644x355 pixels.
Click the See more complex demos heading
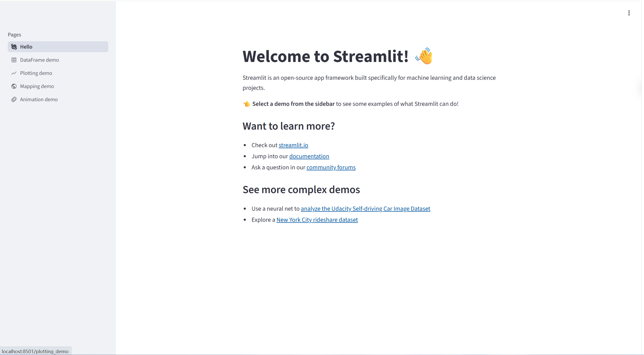(x=301, y=190)
